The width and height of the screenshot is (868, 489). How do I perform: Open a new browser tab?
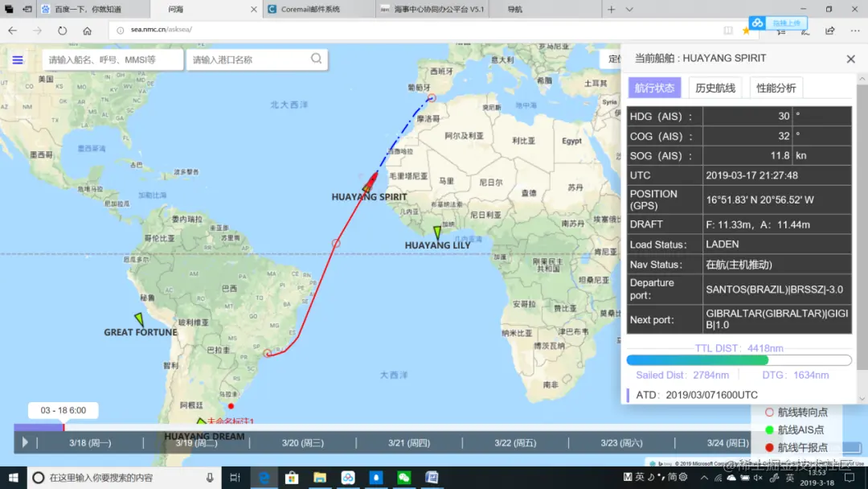611,10
